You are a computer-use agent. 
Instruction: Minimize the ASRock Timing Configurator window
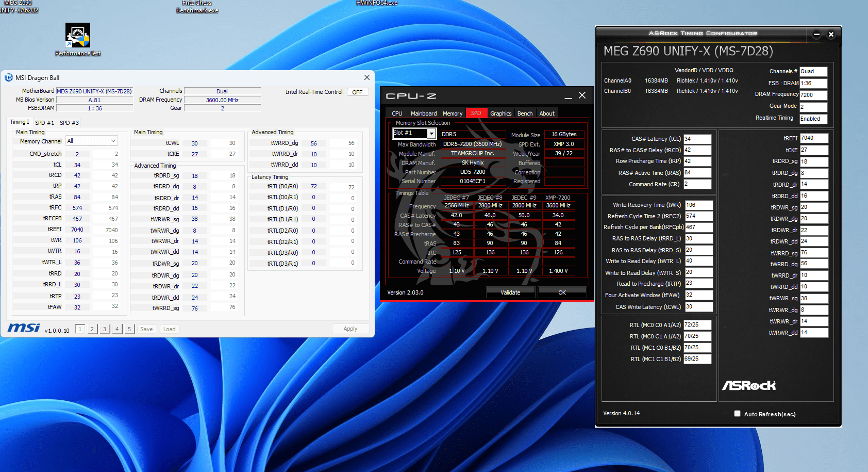(x=816, y=35)
